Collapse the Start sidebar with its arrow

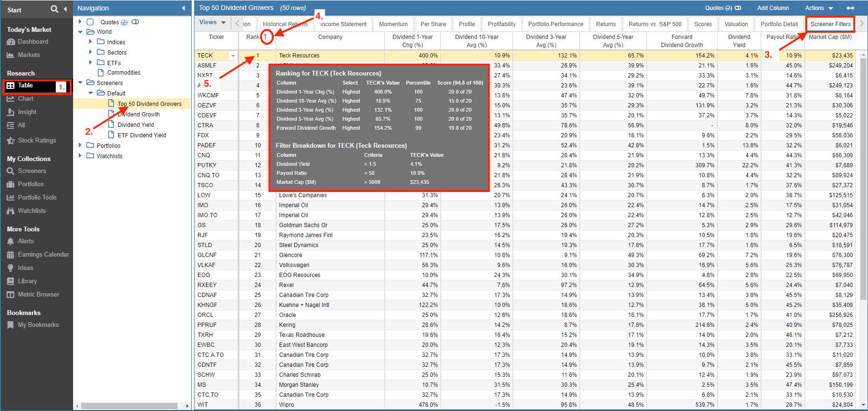(x=65, y=9)
